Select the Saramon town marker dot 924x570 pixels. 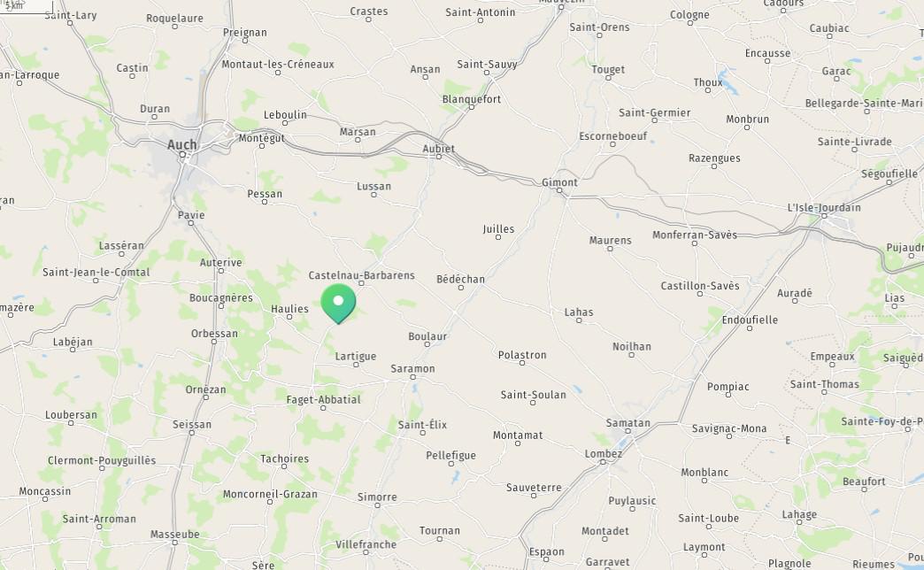click(412, 377)
